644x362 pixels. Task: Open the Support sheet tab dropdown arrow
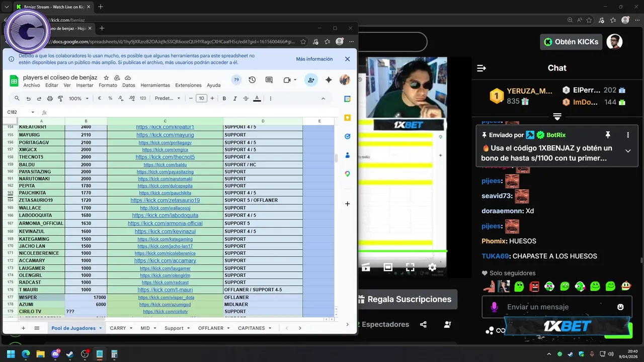coord(188,328)
